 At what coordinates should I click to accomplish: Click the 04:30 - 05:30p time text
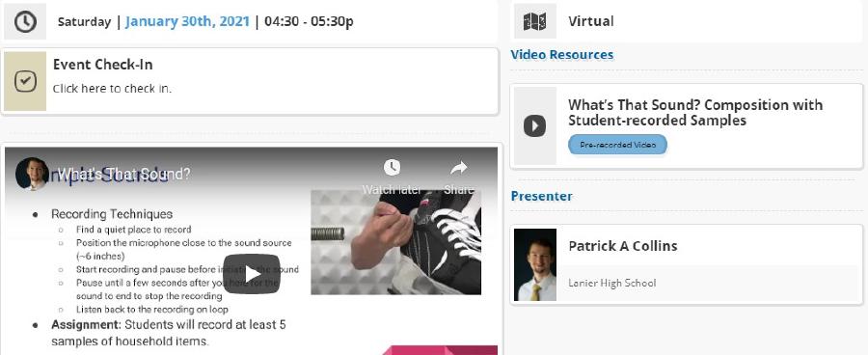coord(309,21)
